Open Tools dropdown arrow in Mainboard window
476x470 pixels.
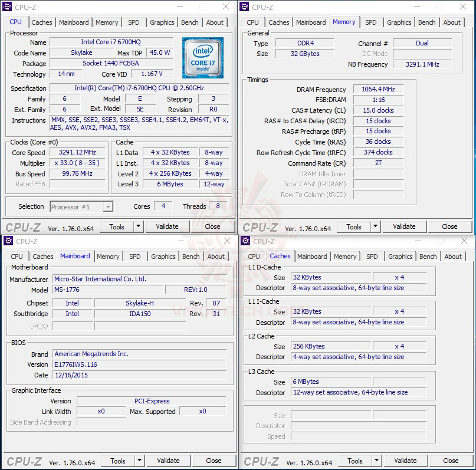[140, 461]
